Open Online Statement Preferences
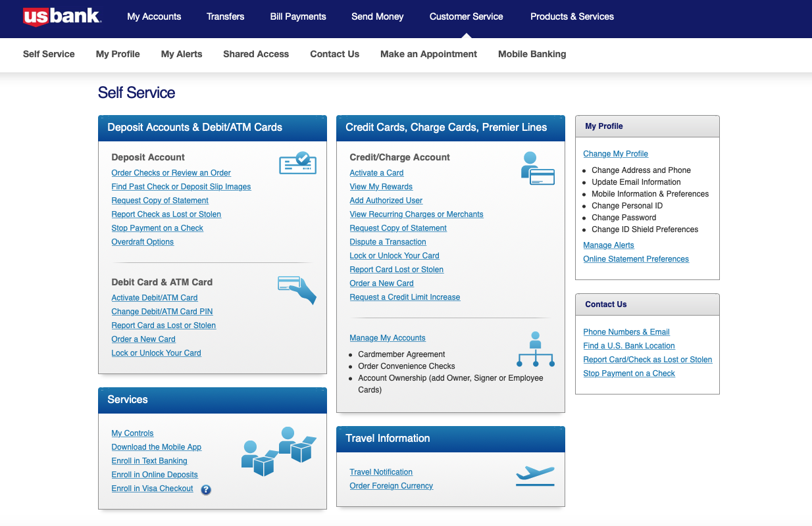This screenshot has width=812, height=526. pyautogui.click(x=636, y=259)
